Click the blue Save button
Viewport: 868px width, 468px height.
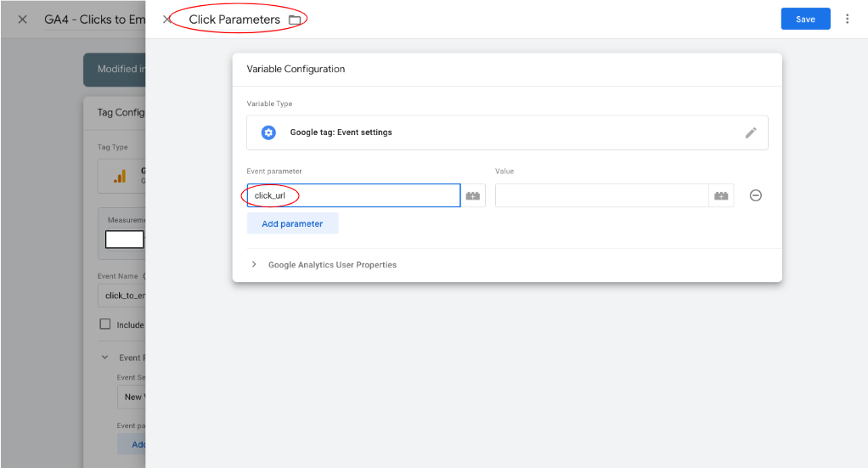coord(805,20)
